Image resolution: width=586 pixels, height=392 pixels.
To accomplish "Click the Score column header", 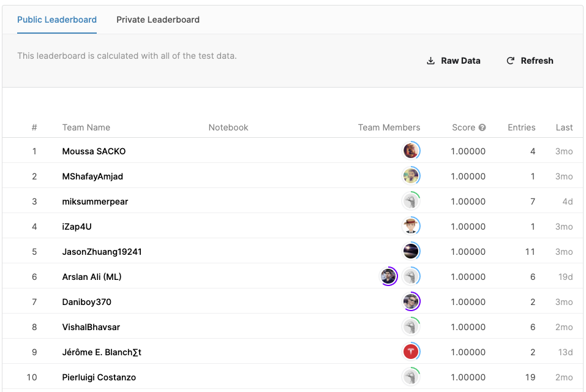I will (x=464, y=127).
